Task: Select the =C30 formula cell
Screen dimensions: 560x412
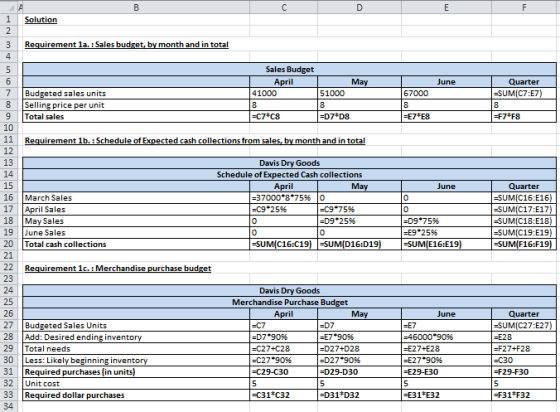Action: click(524, 360)
